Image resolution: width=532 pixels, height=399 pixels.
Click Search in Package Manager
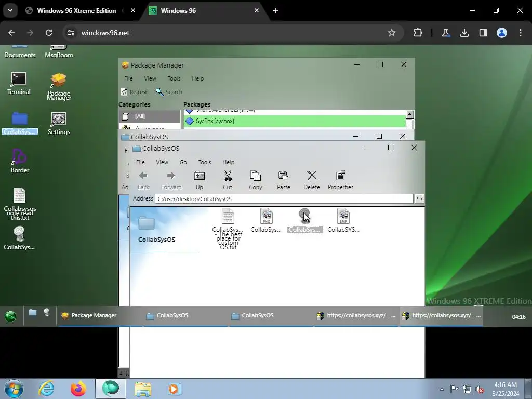[x=169, y=92]
